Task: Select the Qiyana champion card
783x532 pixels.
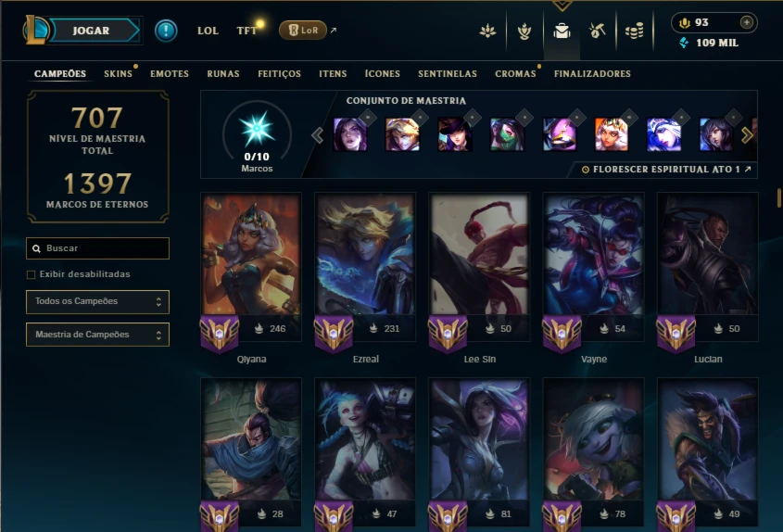Action: 251,279
